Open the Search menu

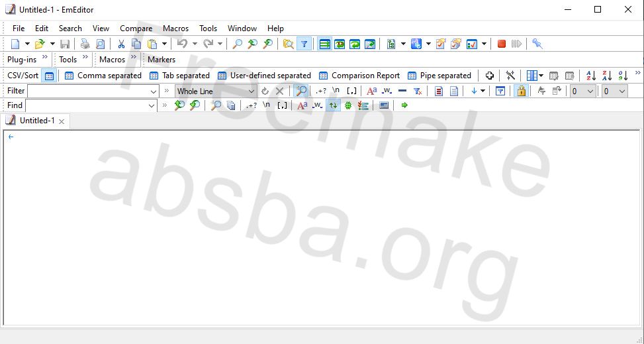pos(70,29)
